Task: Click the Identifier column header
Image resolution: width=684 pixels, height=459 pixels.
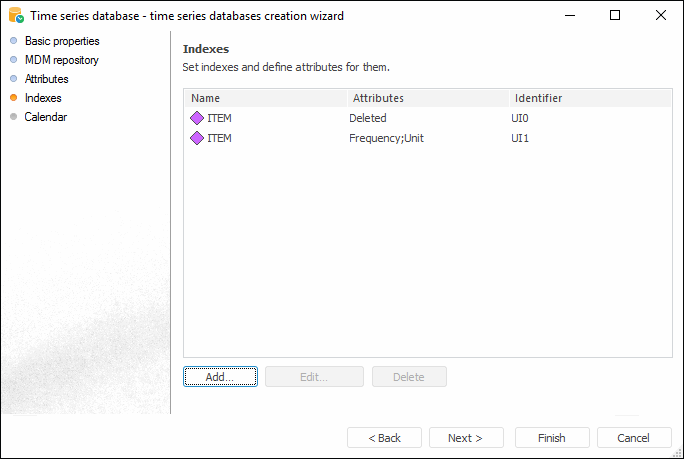Action: (x=590, y=98)
